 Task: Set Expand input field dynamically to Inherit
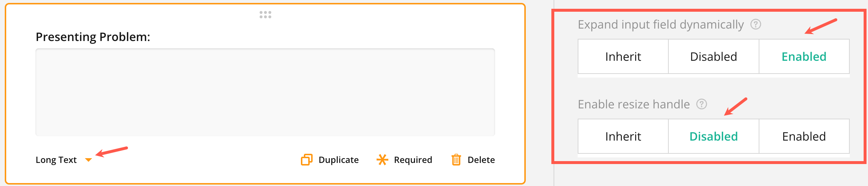(x=623, y=57)
